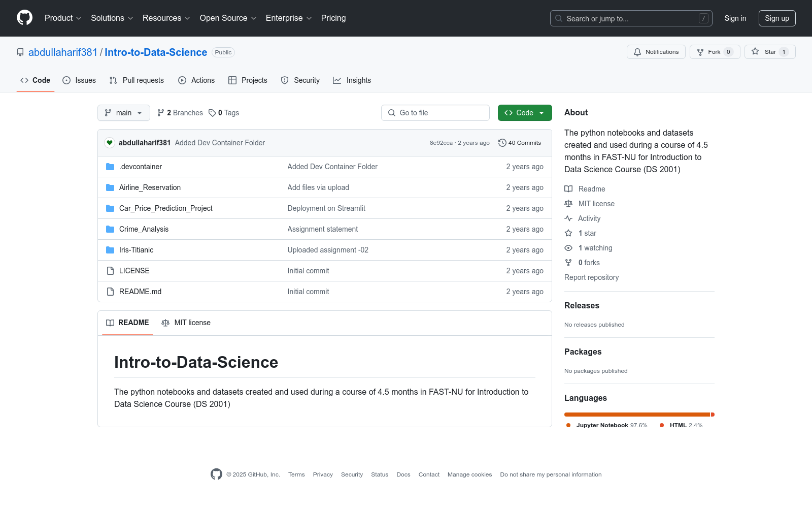Switch to the Insights tab
812x508 pixels.
point(352,80)
